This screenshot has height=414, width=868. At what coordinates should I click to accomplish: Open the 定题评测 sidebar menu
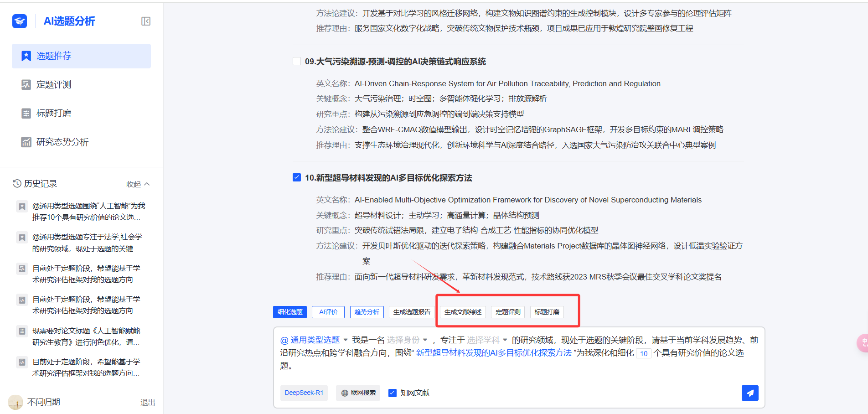tap(54, 85)
